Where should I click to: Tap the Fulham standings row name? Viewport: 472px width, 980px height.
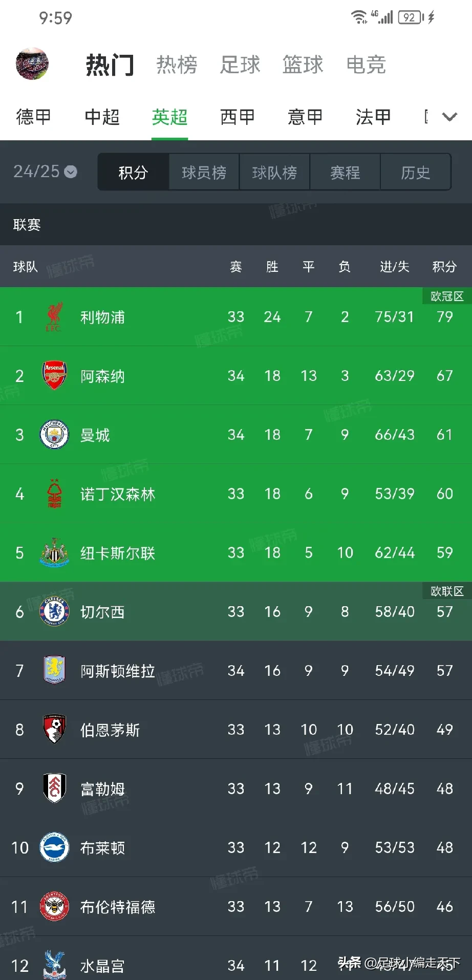[x=102, y=789]
